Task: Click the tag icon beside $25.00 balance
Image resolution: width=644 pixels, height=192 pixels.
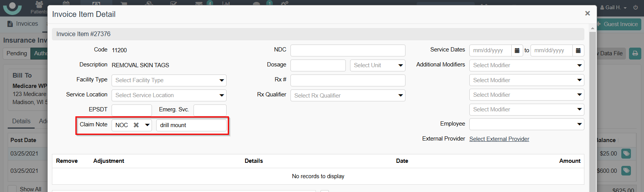Action: pos(626,154)
